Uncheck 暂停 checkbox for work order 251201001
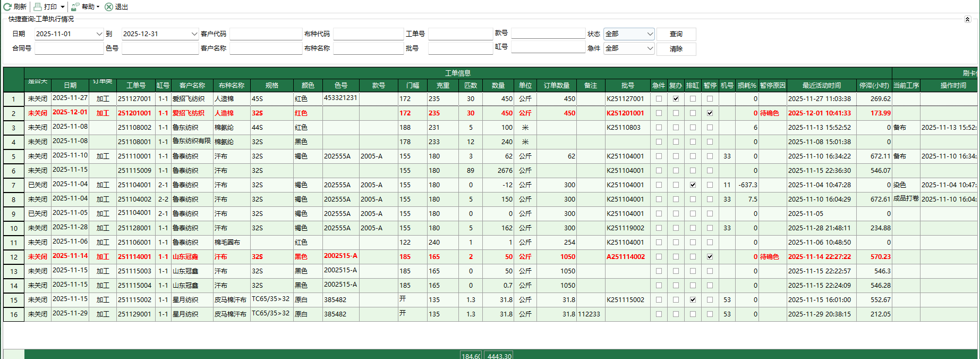The image size is (980, 359). [710, 113]
